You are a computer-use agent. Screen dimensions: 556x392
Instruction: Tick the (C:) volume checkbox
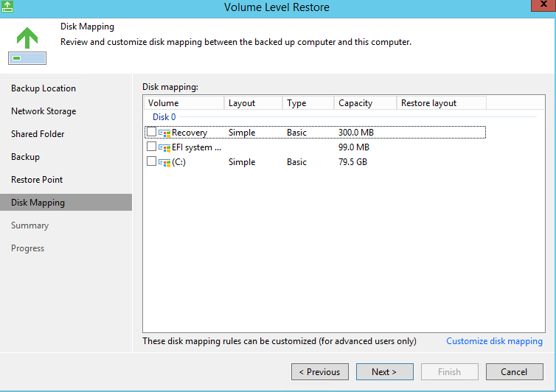coord(151,161)
